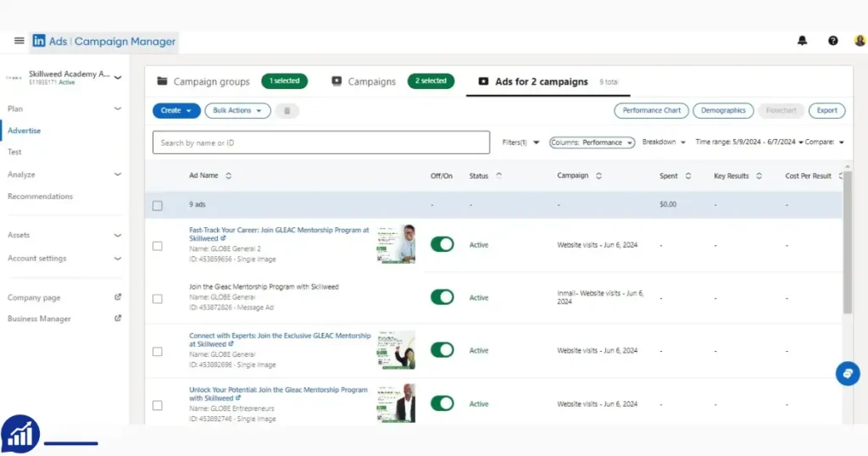This screenshot has height=456, width=868.
Task: Click external link icon on Connect with Experts ad
Action: (231, 343)
